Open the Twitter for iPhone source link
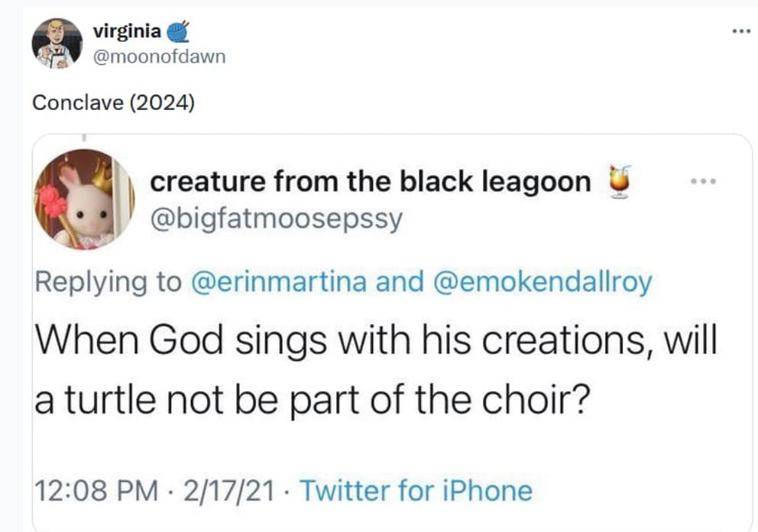 pyautogui.click(x=415, y=489)
